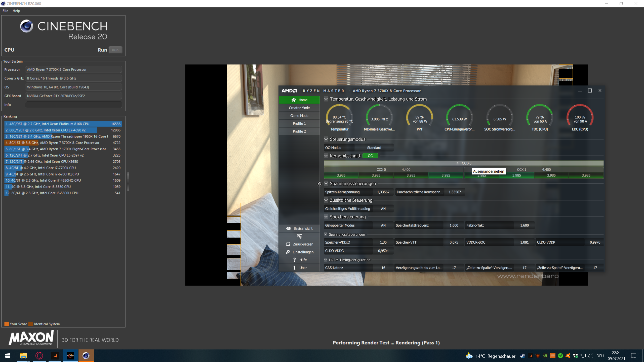
Task: Switch to Creator Mode tab
Action: pyautogui.click(x=299, y=108)
